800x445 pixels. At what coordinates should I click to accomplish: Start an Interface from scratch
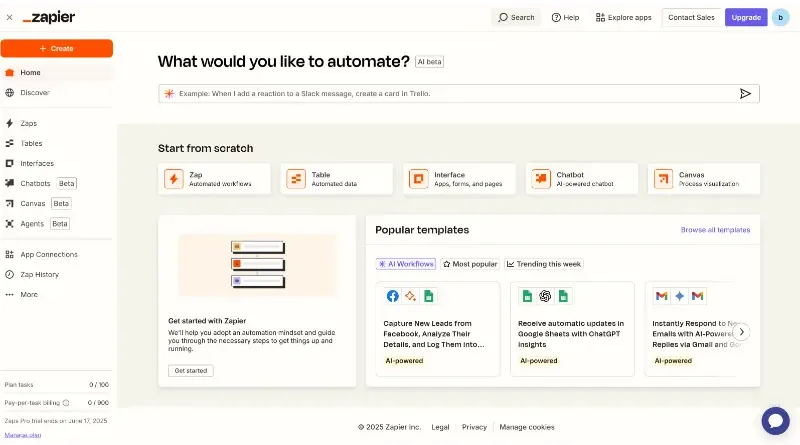tap(459, 179)
